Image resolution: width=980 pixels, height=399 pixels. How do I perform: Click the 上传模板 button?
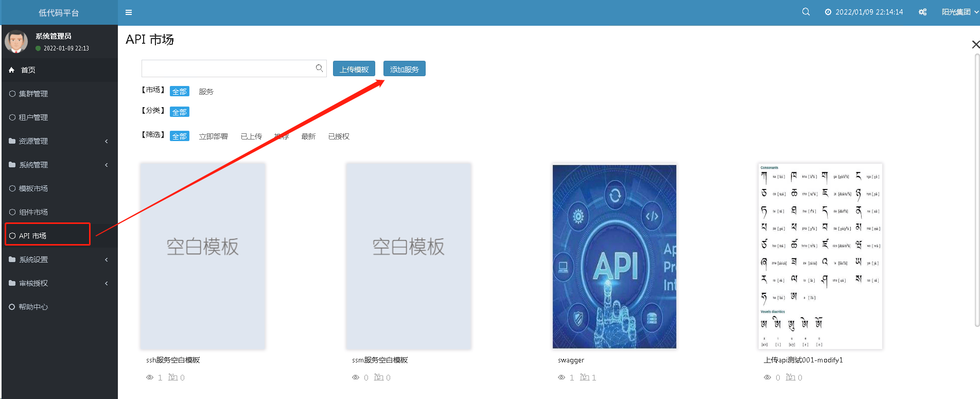pos(354,69)
